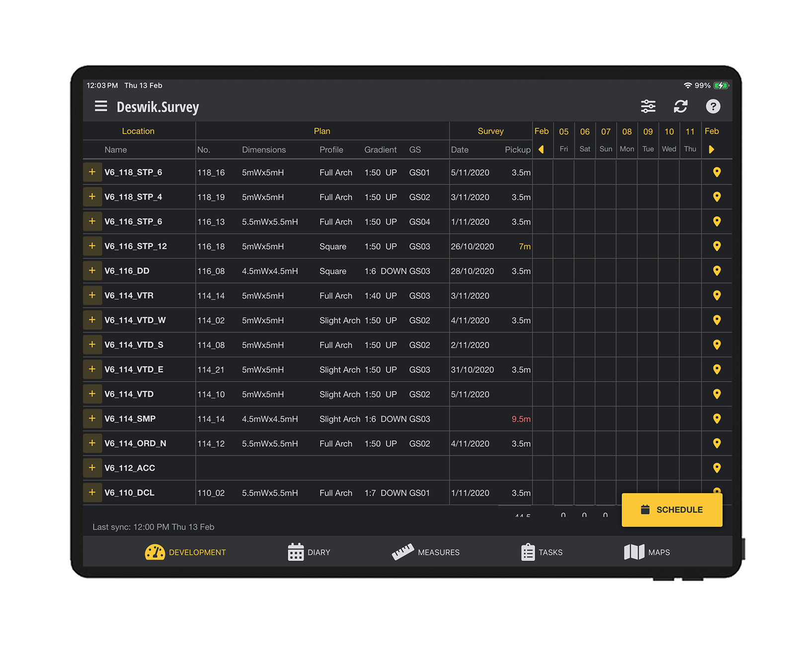Expand row V6_114_ORD_N with plus
Viewport: 812px width, 646px height.
coord(92,443)
